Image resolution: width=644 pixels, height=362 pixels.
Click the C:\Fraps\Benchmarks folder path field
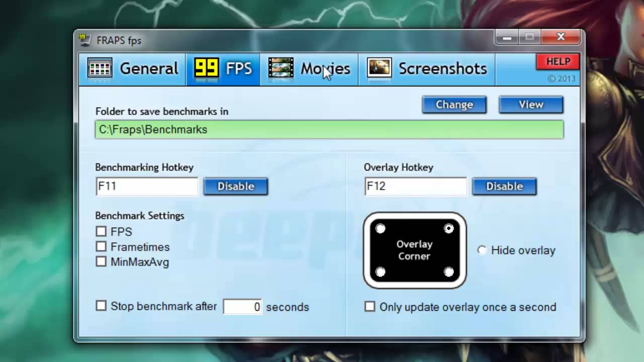pos(330,130)
